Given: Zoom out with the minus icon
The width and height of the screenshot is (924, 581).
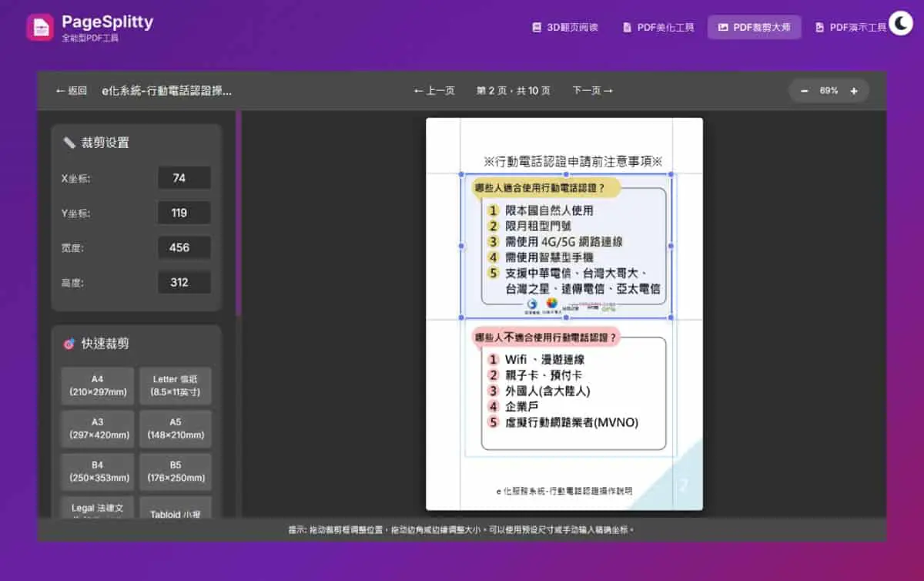Looking at the screenshot, I should (x=805, y=91).
